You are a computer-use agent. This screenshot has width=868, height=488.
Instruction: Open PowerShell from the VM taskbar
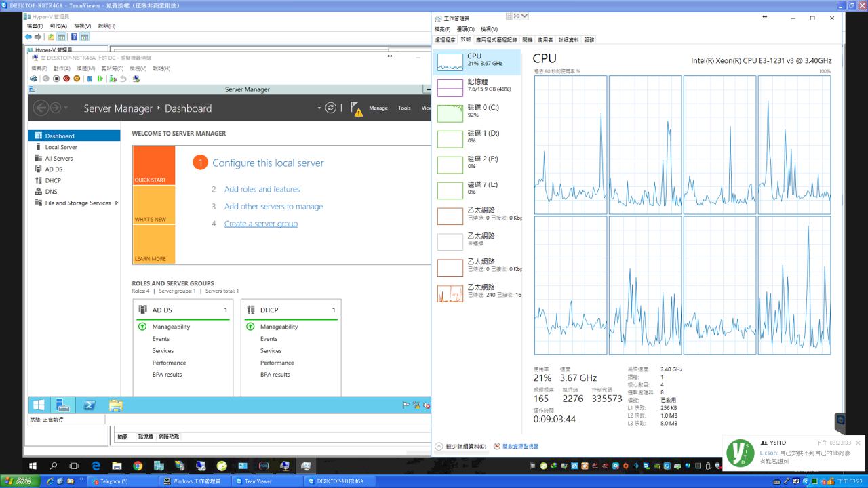coord(90,405)
